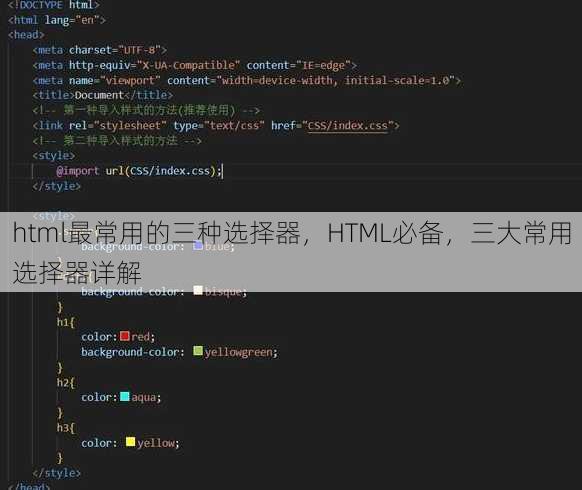Click the aqua color swatch
This screenshot has height=490, width=582.
click(x=125, y=397)
